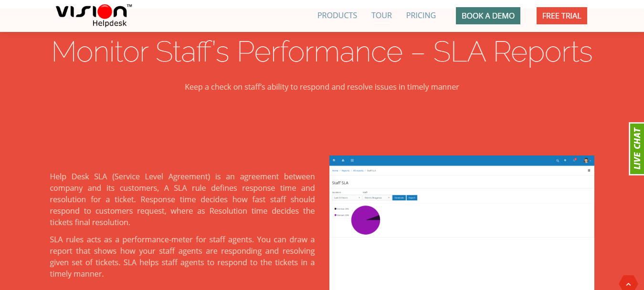Viewport: 644px width, 290px height.
Task: Click the plus icon to create new ticket
Action: (564, 160)
